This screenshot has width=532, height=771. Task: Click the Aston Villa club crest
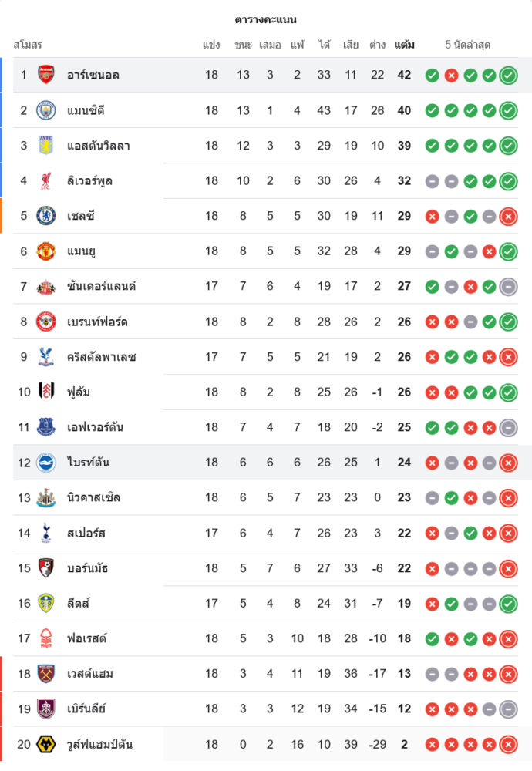[x=46, y=146]
